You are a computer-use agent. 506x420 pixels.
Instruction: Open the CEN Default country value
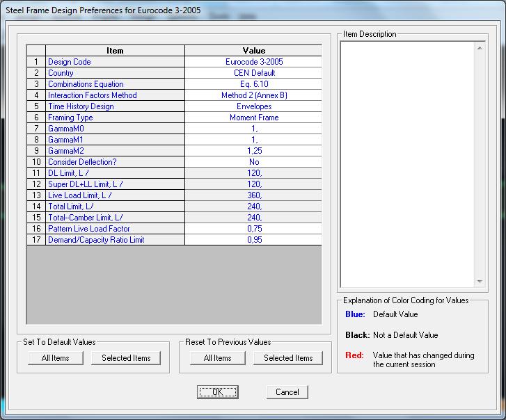pyautogui.click(x=253, y=73)
